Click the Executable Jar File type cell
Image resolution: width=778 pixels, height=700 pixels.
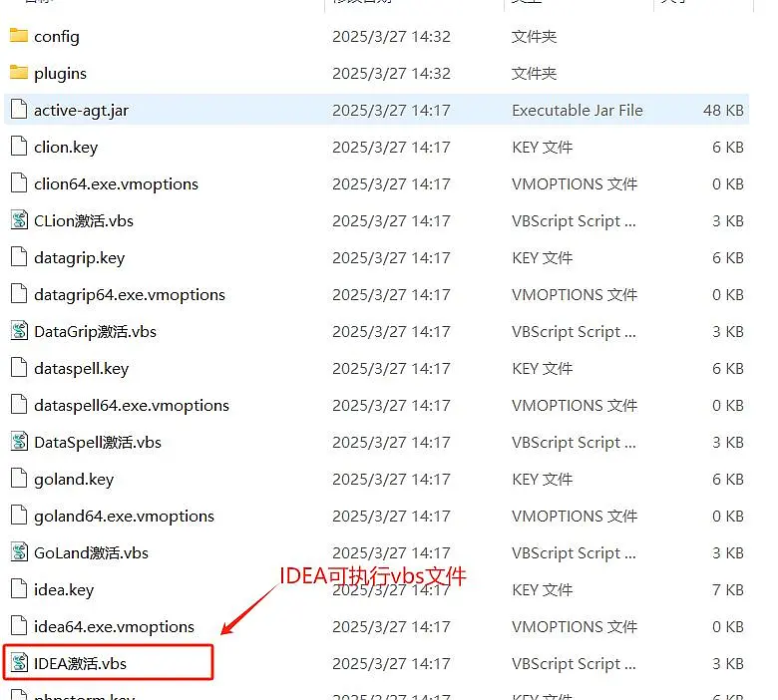coord(578,110)
